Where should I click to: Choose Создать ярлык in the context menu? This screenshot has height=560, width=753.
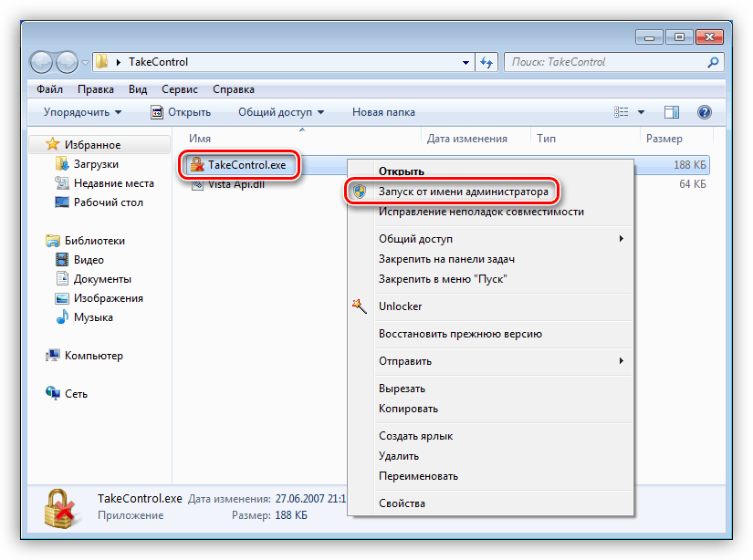tap(416, 436)
